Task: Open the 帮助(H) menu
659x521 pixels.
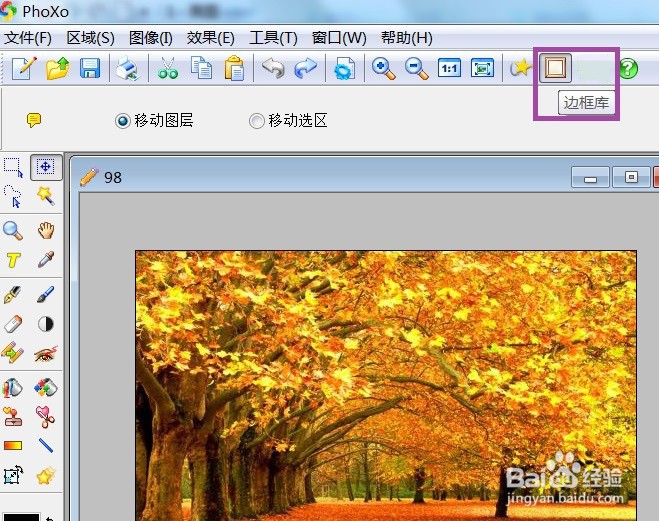Action: click(406, 38)
